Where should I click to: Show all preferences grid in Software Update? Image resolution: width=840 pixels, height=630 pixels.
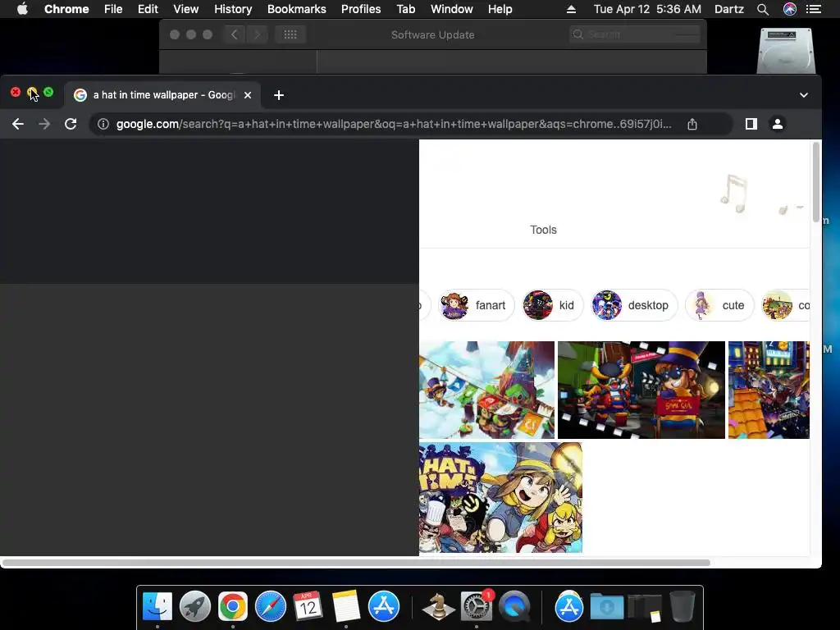point(290,34)
